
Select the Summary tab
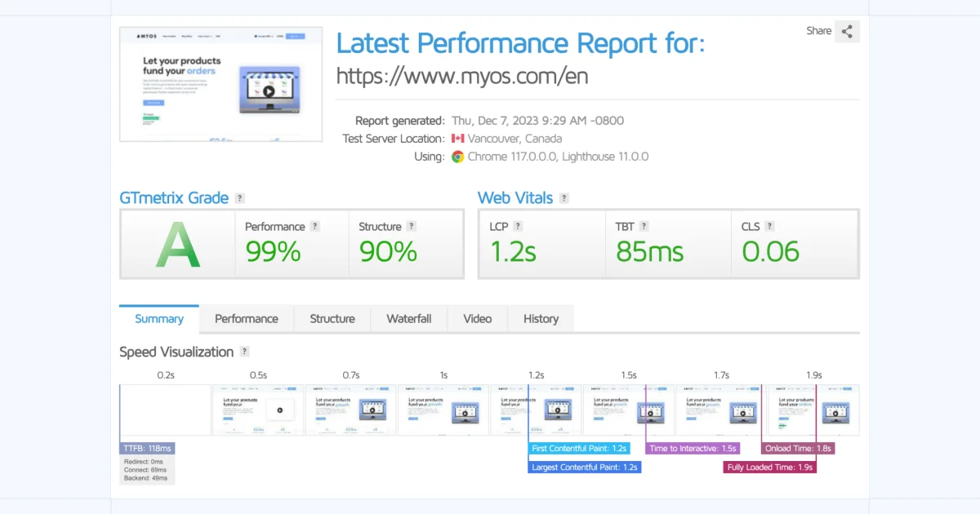159,319
